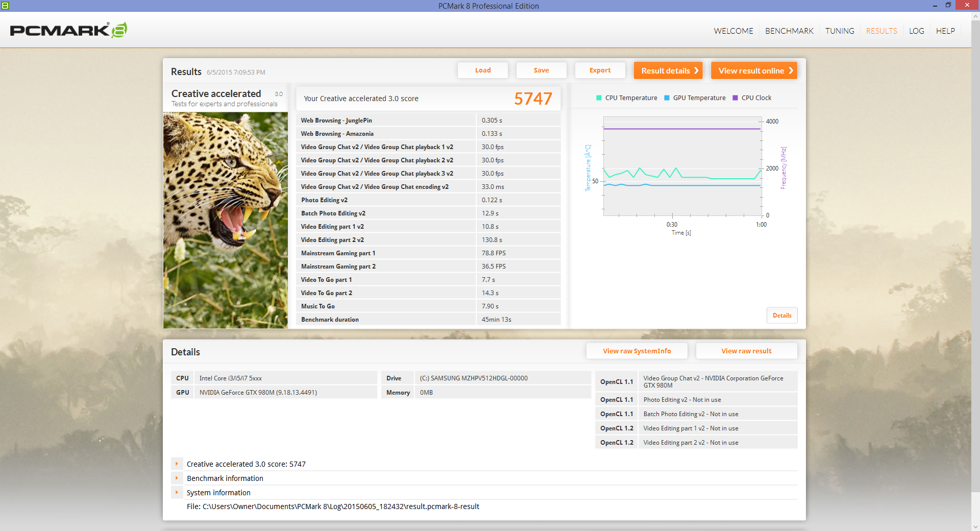Click the PCMark app icon in title bar

(x=5, y=6)
